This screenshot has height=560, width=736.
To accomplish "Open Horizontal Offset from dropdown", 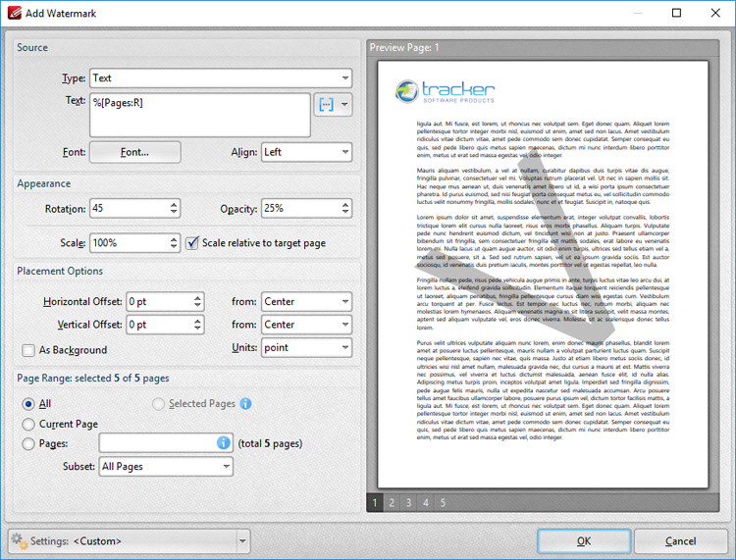I will [x=306, y=301].
